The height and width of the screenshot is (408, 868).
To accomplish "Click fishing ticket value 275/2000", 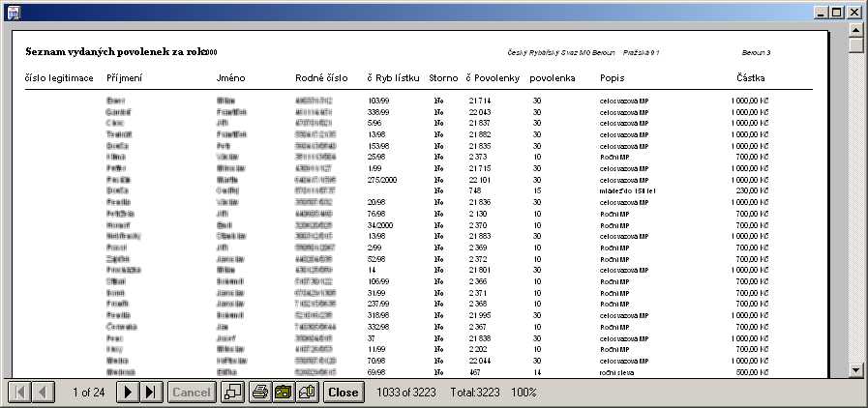I will coord(382,180).
